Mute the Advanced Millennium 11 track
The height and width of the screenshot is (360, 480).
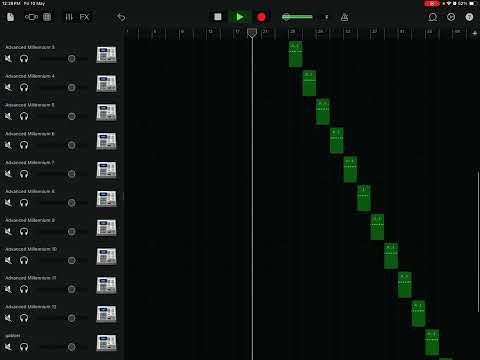(x=8, y=289)
